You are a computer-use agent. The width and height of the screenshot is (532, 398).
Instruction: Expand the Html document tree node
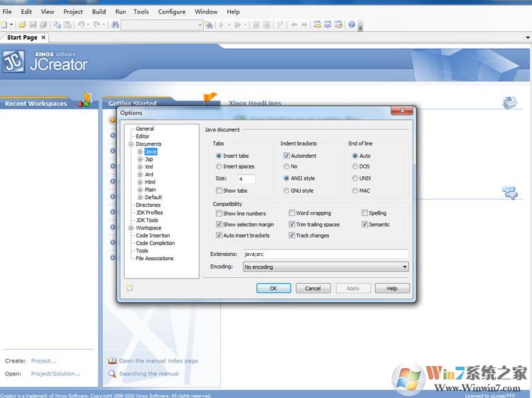[140, 182]
